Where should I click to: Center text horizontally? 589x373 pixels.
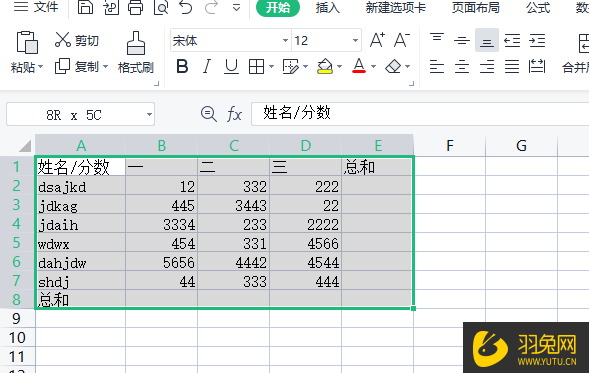(x=462, y=67)
